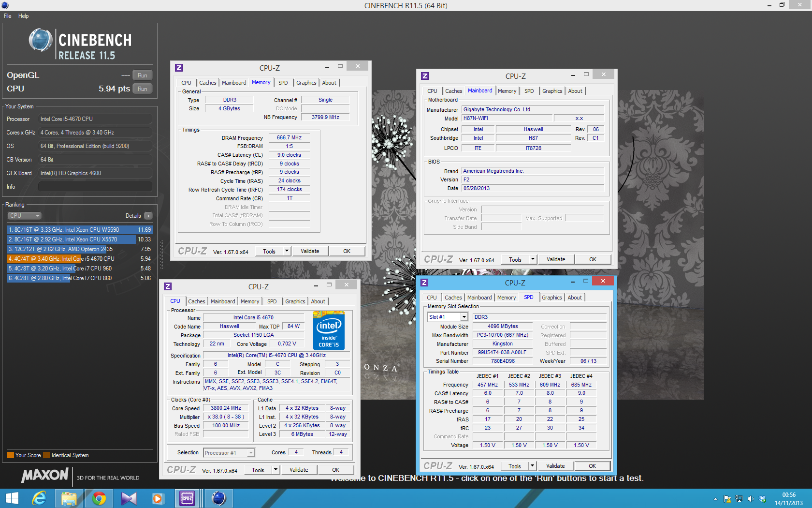Open Visual Studio from taskbar
Viewport: 812px width, 508px height.
(129, 498)
